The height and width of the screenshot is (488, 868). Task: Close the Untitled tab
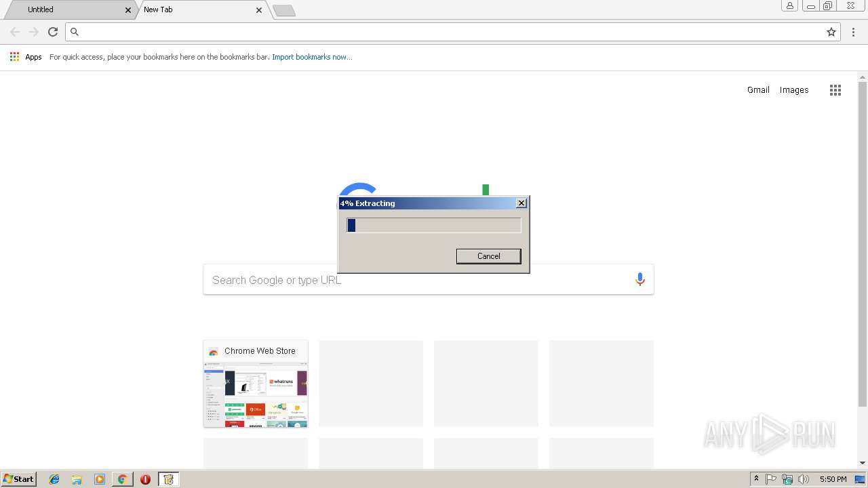127,10
